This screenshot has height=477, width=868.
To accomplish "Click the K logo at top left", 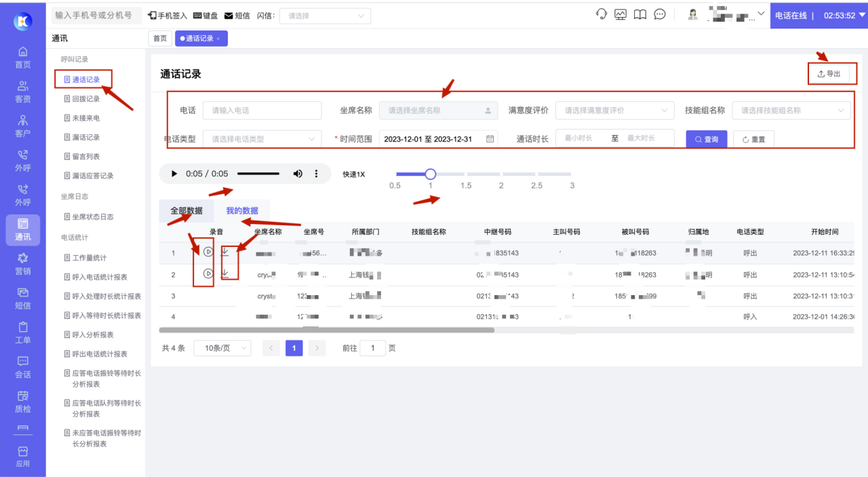I will pos(23,22).
